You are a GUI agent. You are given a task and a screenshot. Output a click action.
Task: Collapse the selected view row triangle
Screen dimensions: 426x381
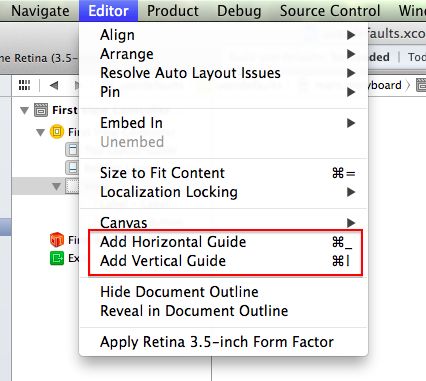[56, 187]
